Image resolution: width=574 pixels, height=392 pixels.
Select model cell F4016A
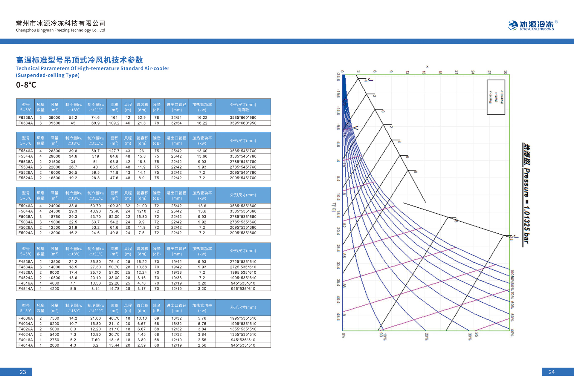(x=25, y=340)
